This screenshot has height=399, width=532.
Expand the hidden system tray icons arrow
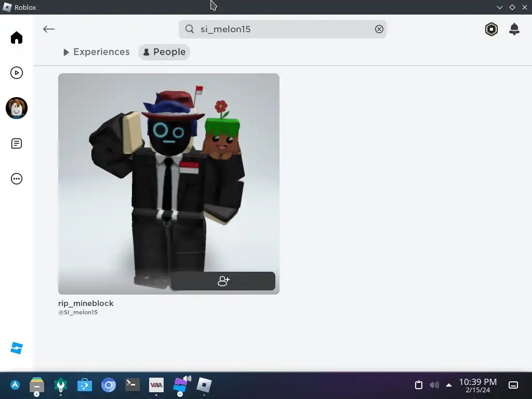pyautogui.click(x=448, y=385)
